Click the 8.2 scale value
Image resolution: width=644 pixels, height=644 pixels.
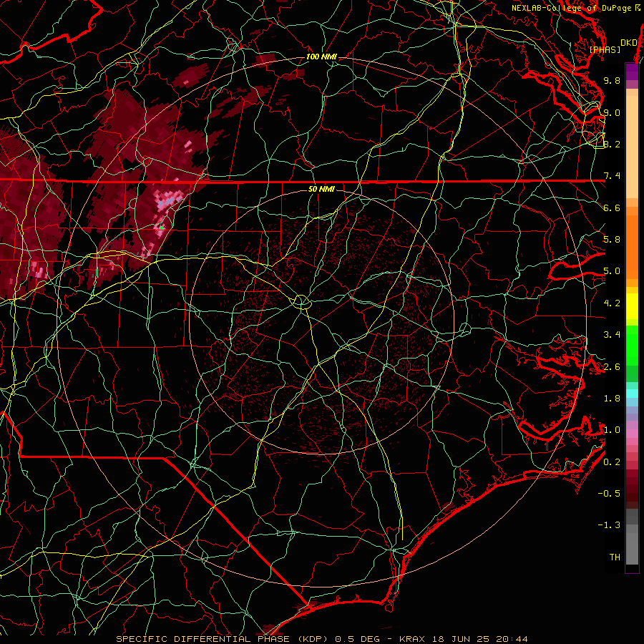pyautogui.click(x=612, y=144)
